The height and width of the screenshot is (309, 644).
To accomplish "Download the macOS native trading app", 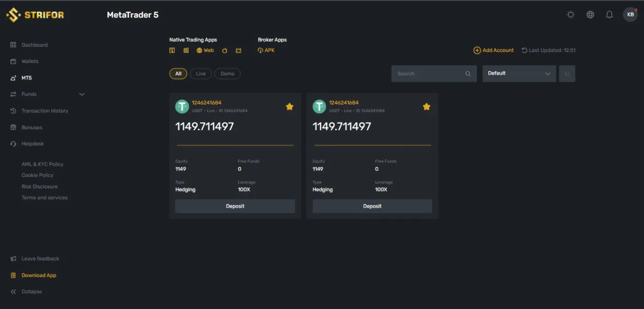I will [x=172, y=50].
